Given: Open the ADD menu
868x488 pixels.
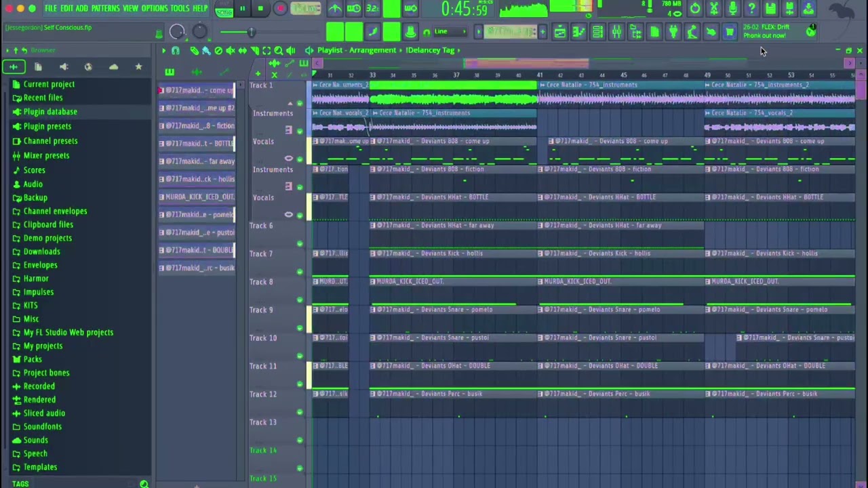Looking at the screenshot, I should pos(82,8).
